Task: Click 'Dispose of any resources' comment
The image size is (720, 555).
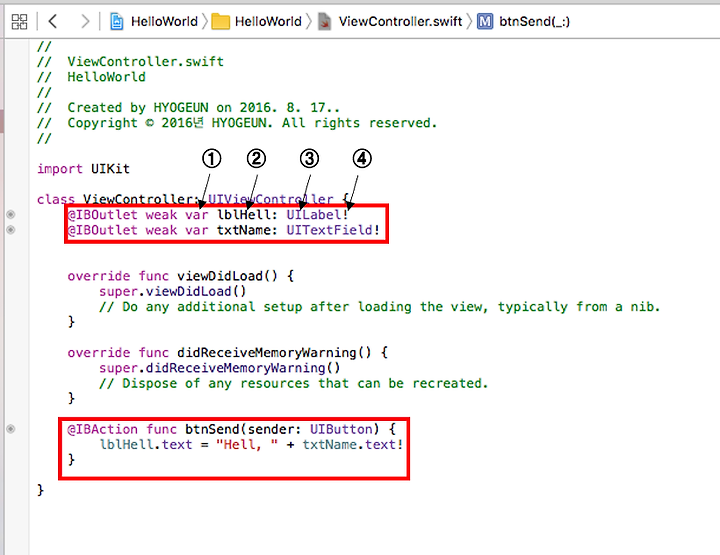Action: tap(293, 383)
